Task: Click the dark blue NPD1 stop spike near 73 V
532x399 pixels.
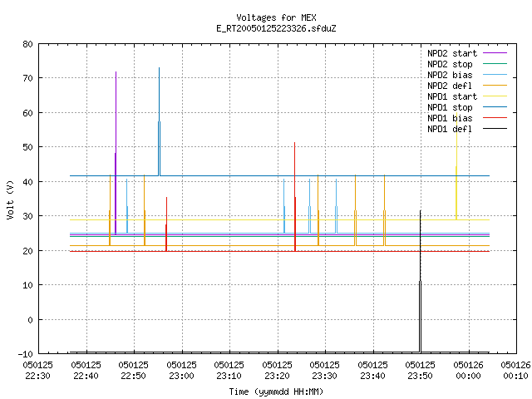Action: pyautogui.click(x=159, y=121)
